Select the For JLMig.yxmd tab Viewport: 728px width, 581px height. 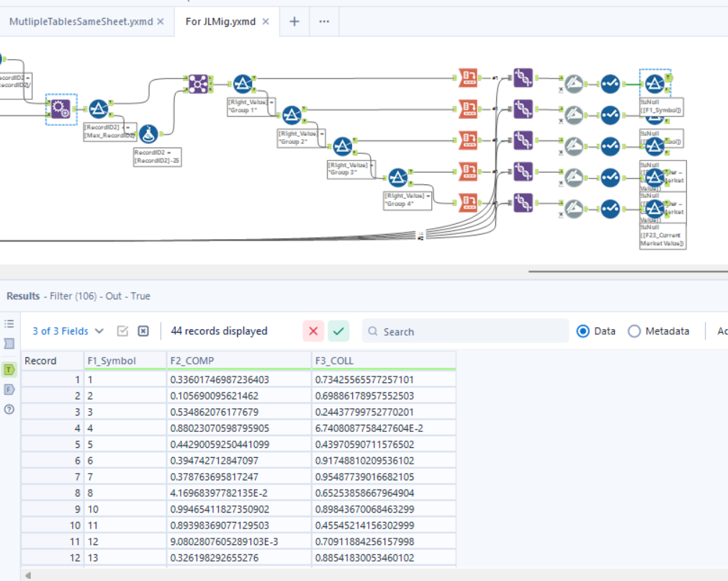pyautogui.click(x=222, y=22)
